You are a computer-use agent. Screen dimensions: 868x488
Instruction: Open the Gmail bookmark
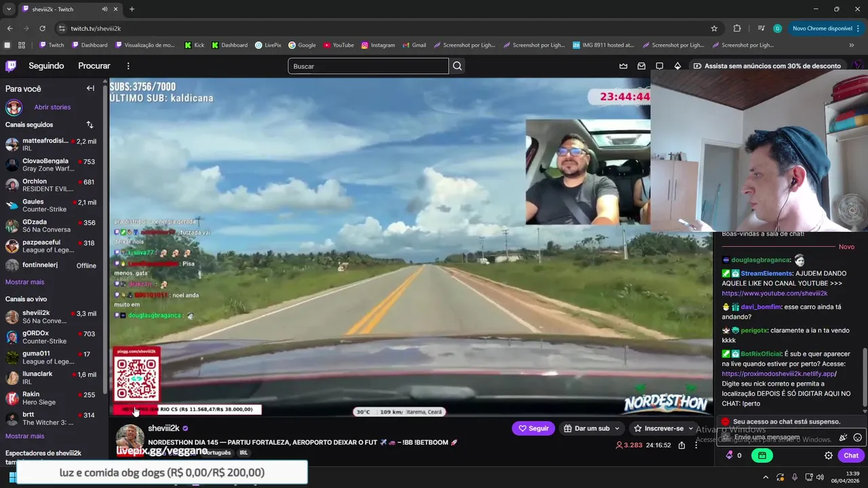pyautogui.click(x=414, y=45)
